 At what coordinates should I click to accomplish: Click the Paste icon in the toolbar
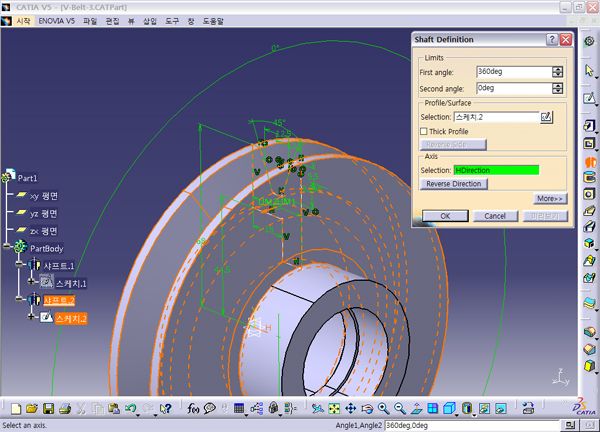[x=114, y=409]
